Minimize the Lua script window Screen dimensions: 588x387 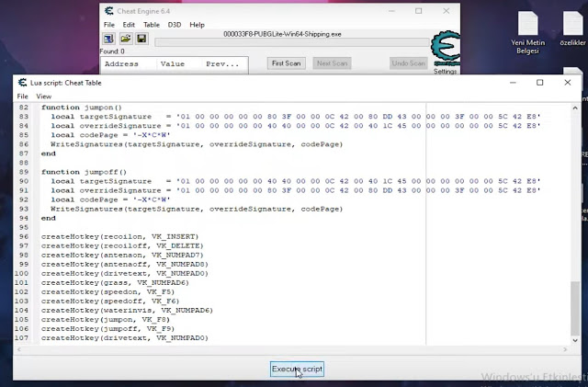[513, 83]
